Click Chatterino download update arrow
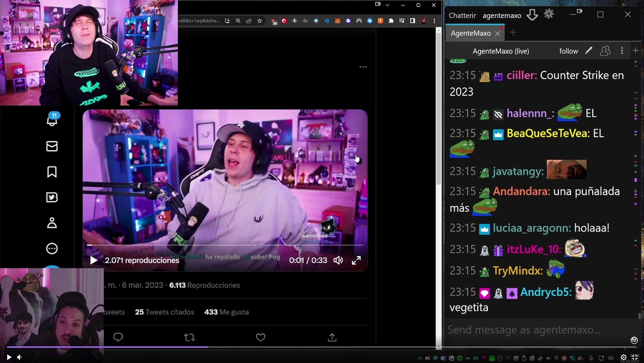Screen dimensions: 644x363 [532, 15]
